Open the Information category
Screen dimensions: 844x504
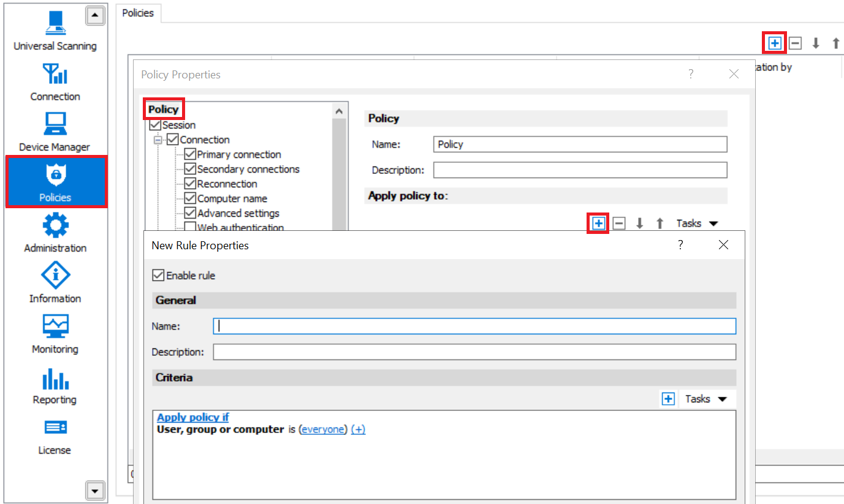55,283
